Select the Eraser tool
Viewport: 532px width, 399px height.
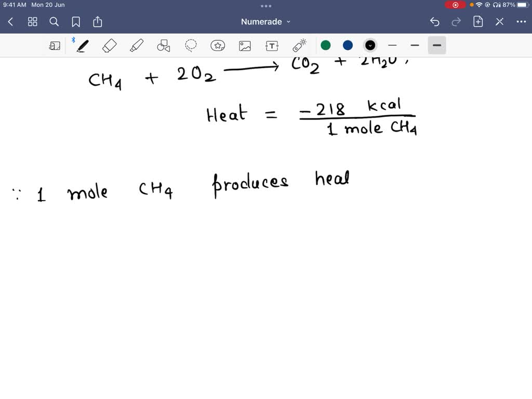click(x=109, y=45)
